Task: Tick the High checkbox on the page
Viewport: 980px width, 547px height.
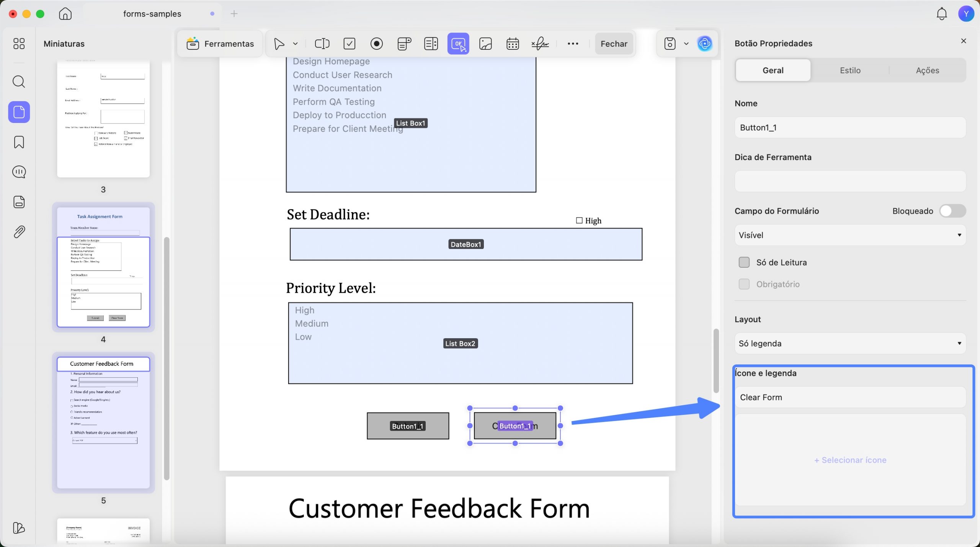Action: [579, 221]
